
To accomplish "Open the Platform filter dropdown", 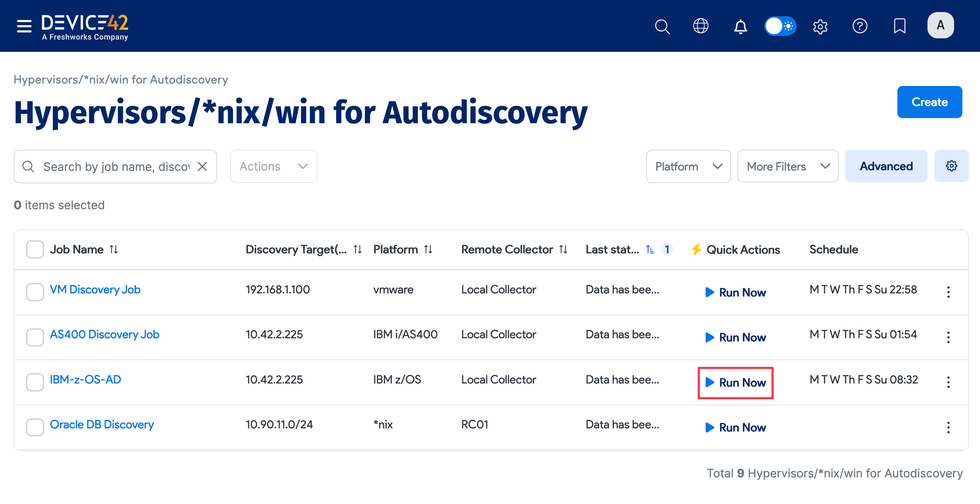I will pyautogui.click(x=688, y=166).
